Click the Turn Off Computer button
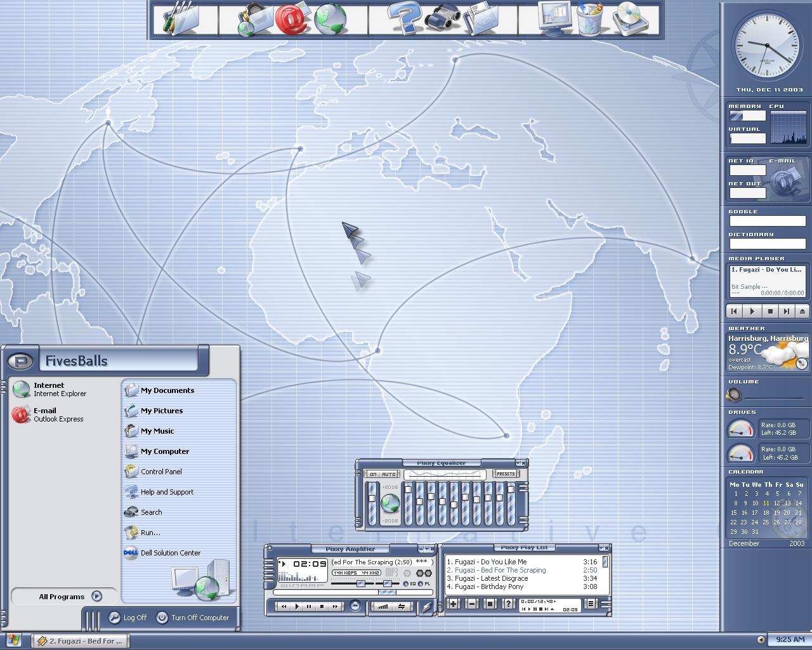Screen dimensions: 812x650 pos(193,618)
